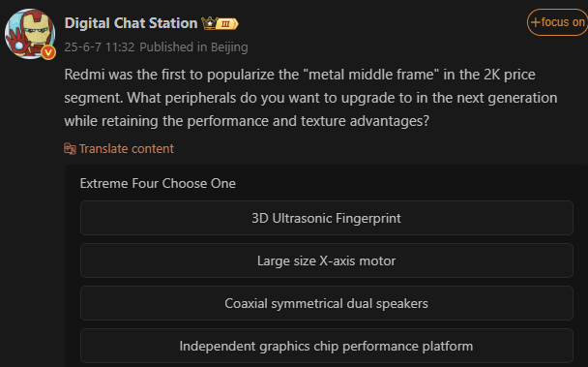588x367 pixels.
Task: Vote for Coaxial symmetrical dual speakers
Action: pyautogui.click(x=327, y=303)
